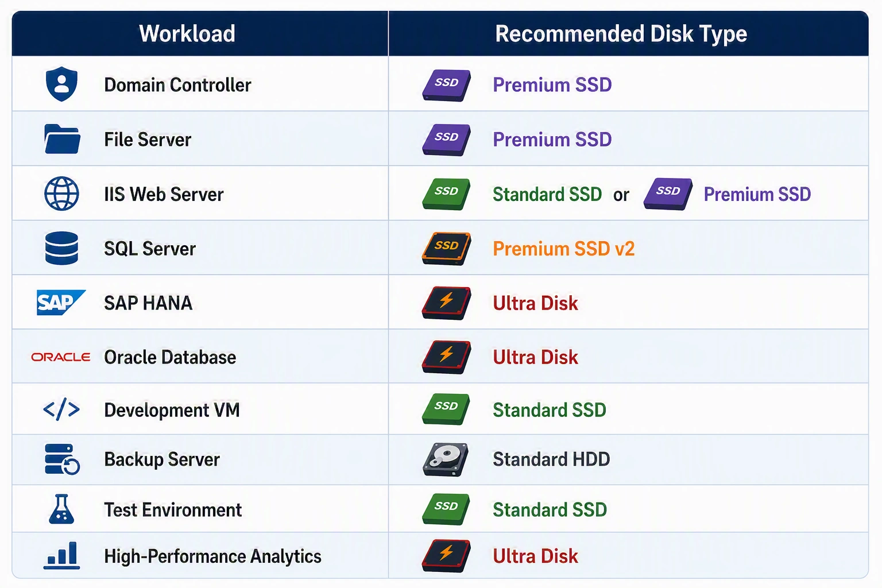
Task: Click the 'Oracle Database' workload label
Action: (x=170, y=357)
